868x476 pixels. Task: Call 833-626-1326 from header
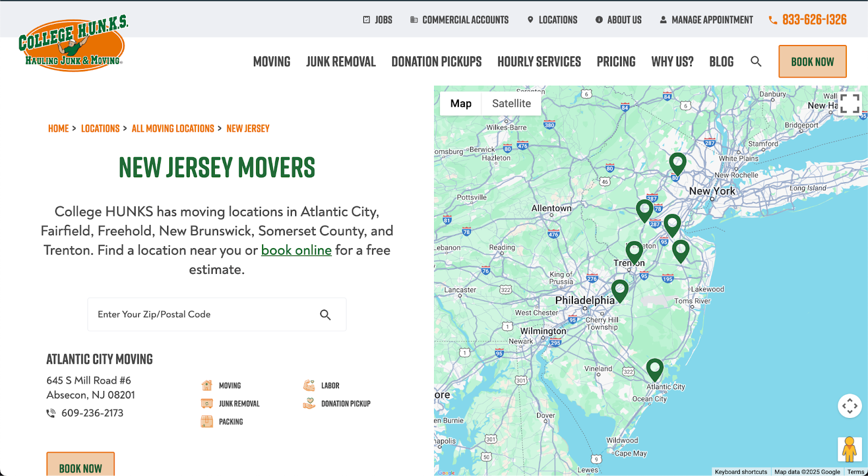point(814,20)
